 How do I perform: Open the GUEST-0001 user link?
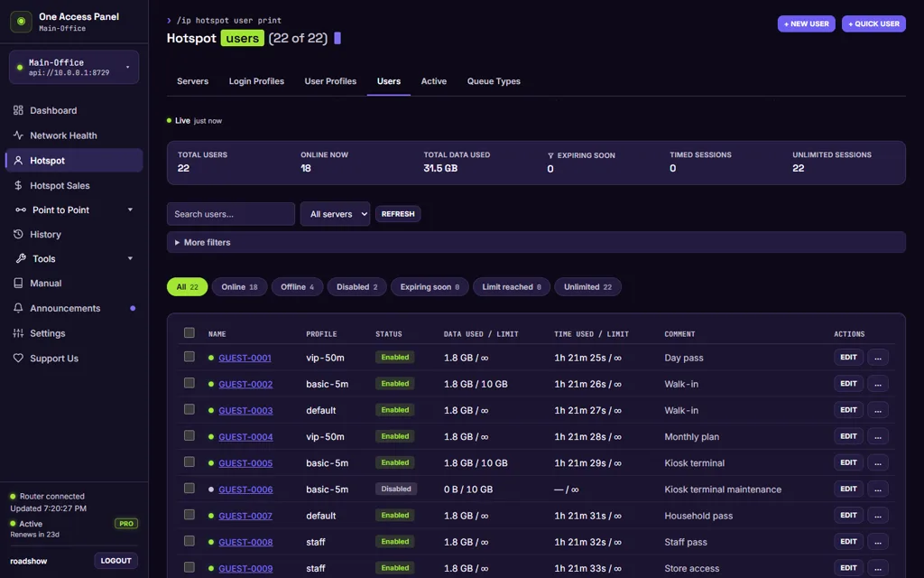click(x=245, y=358)
